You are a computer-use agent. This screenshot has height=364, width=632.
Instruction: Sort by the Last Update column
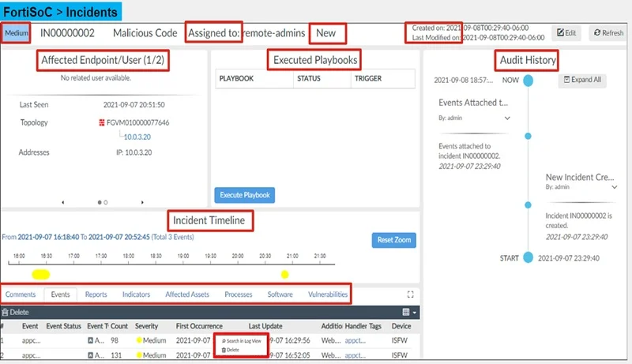(x=265, y=326)
